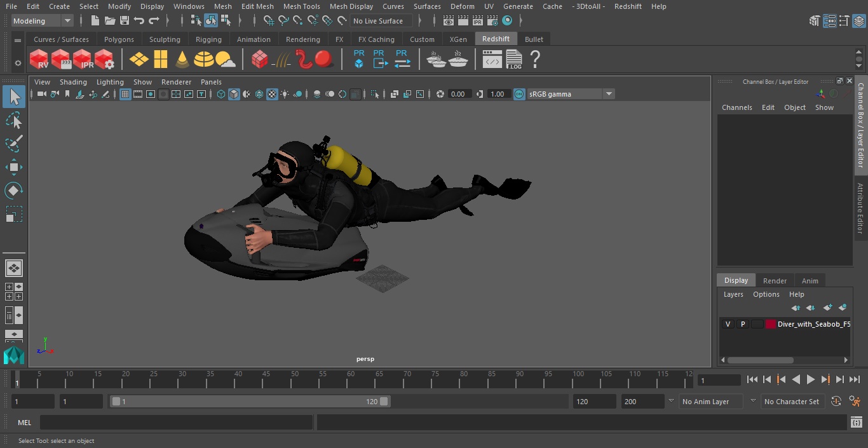Switch to the Rigging shelf tab
This screenshot has width=868, height=448.
click(208, 39)
